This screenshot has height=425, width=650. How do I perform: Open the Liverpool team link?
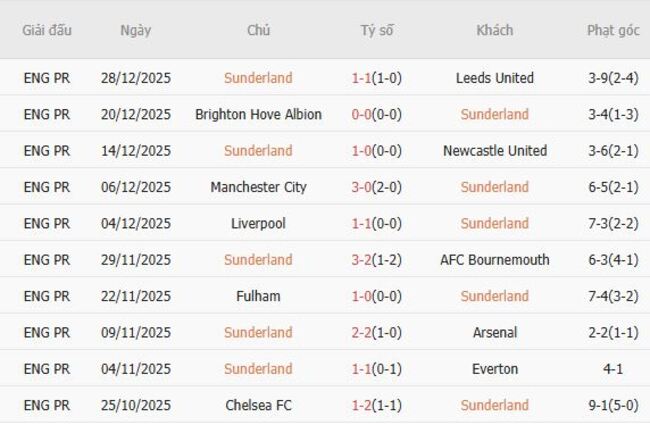click(258, 223)
